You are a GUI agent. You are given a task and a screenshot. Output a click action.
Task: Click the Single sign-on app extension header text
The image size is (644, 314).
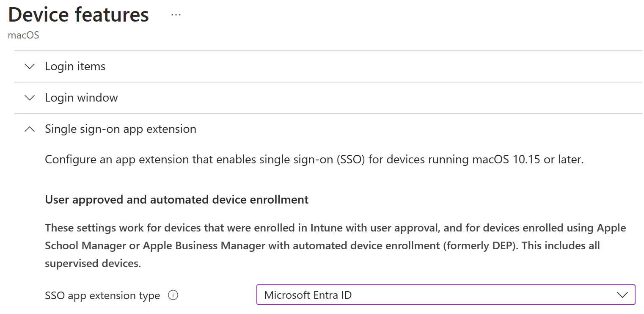pos(121,129)
